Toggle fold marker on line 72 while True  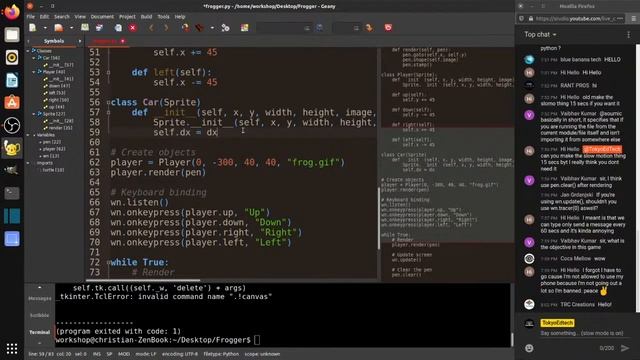pyautogui.click(x=108, y=262)
